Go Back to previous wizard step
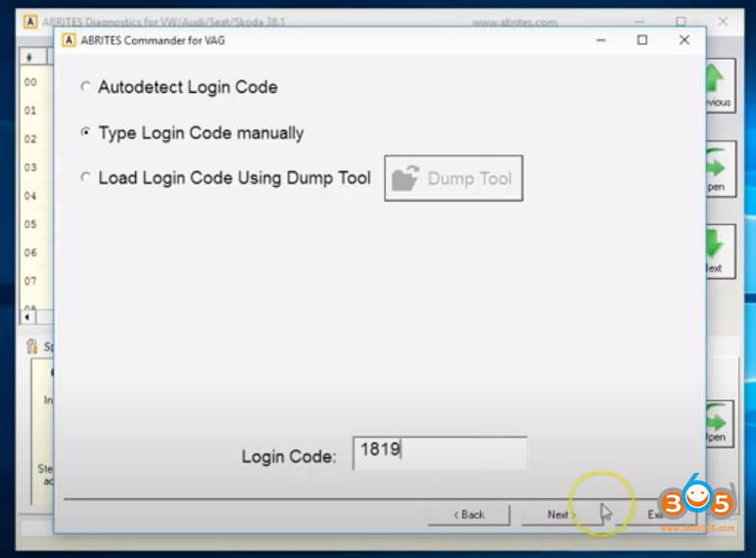Image resolution: width=756 pixels, height=558 pixels. (469, 515)
